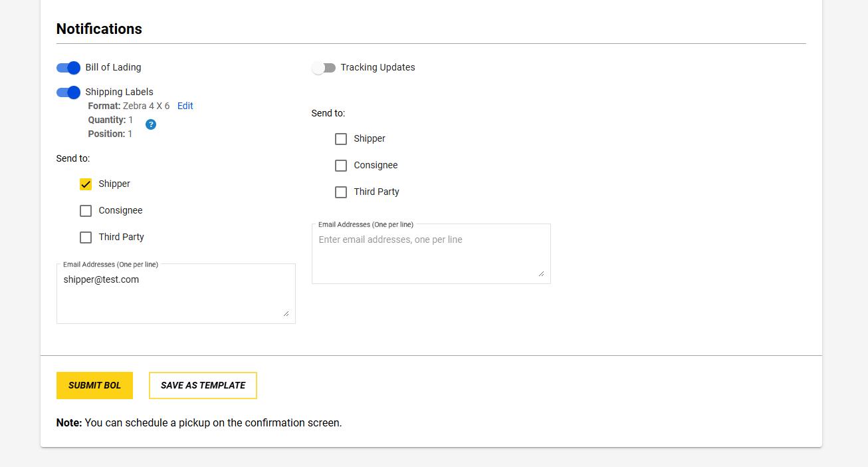Click the Notifications section heading
Image resolution: width=868 pixels, height=467 pixels.
(x=99, y=29)
